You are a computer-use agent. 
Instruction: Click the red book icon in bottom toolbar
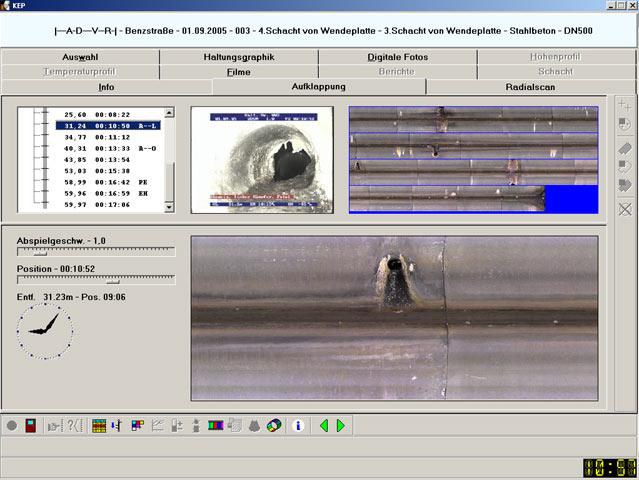[x=31, y=426]
